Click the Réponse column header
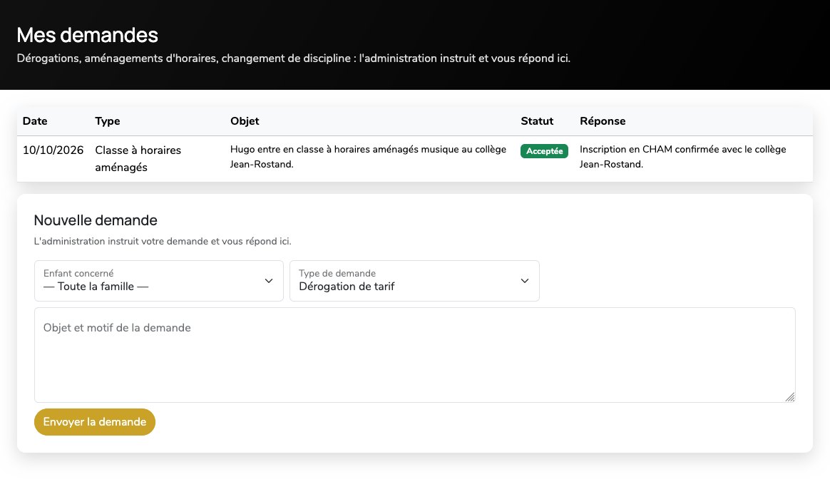Image resolution: width=830 pixels, height=504 pixels. pyautogui.click(x=603, y=120)
